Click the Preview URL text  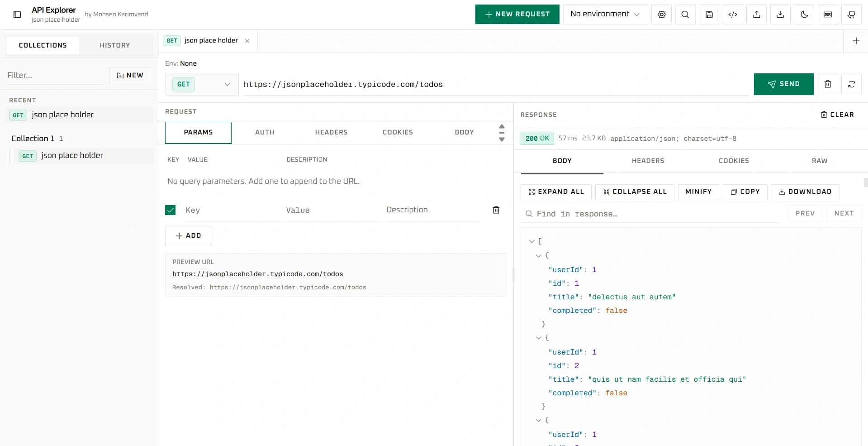coord(258,274)
